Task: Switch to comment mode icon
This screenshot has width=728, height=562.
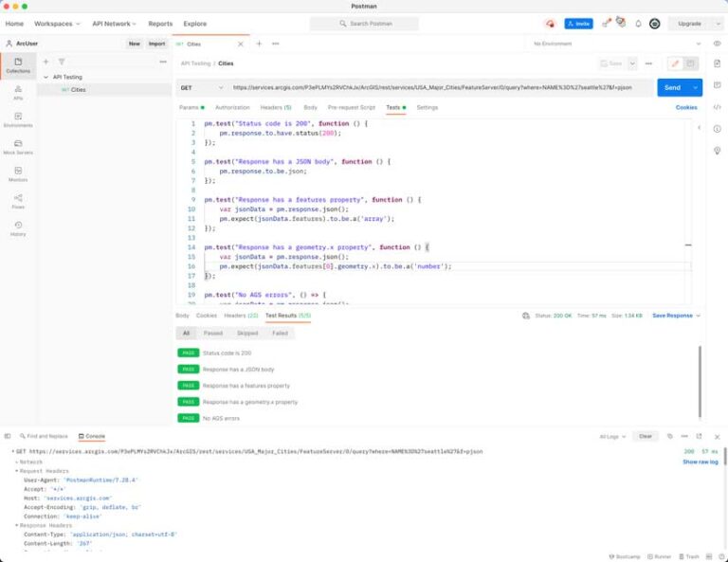Action: [690, 63]
